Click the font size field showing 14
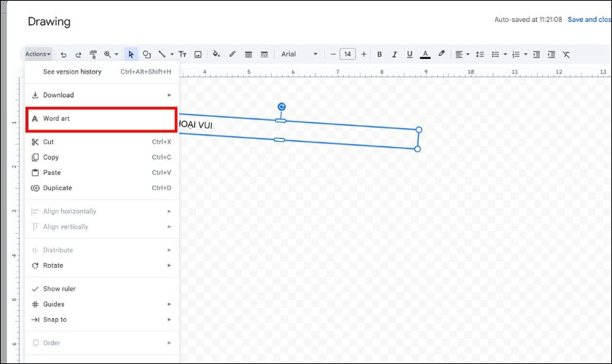This screenshot has width=612, height=364. (x=348, y=54)
